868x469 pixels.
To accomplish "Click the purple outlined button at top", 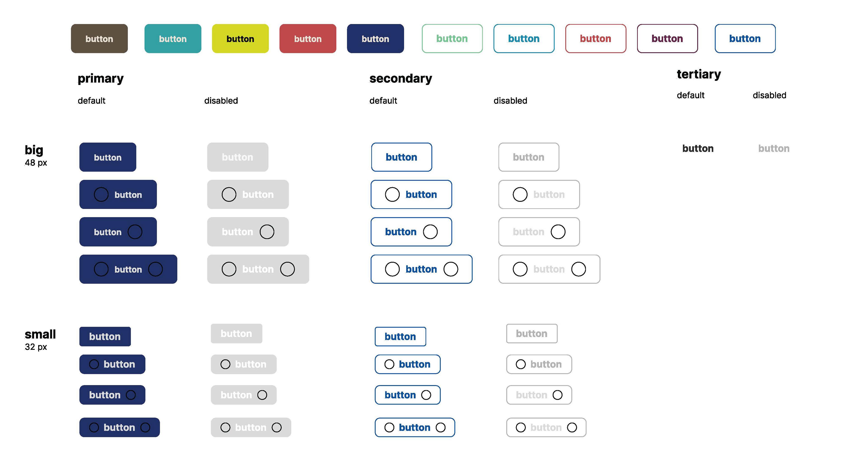I will [x=667, y=39].
